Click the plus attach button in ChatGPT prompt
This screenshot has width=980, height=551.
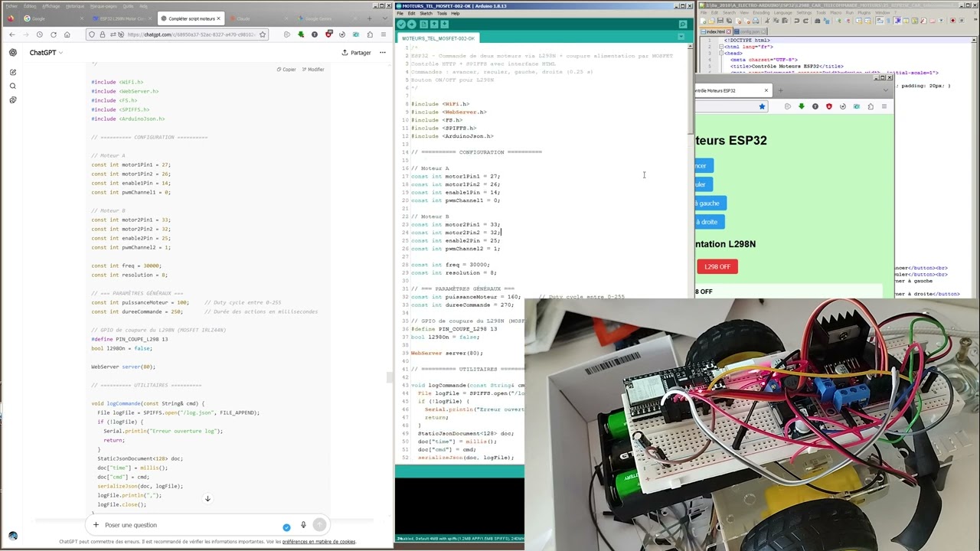[96, 525]
